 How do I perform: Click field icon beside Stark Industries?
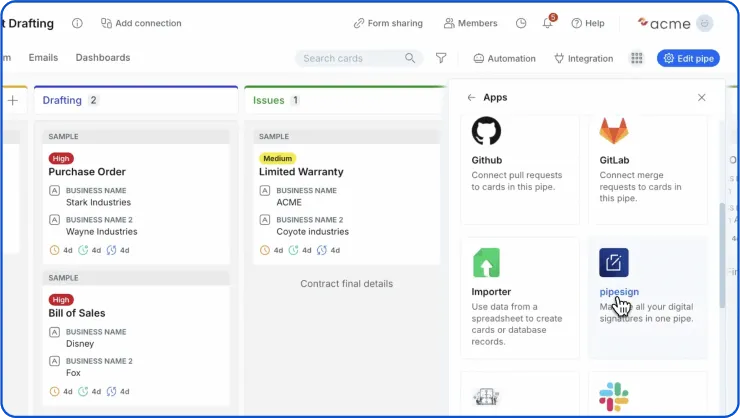(x=54, y=191)
